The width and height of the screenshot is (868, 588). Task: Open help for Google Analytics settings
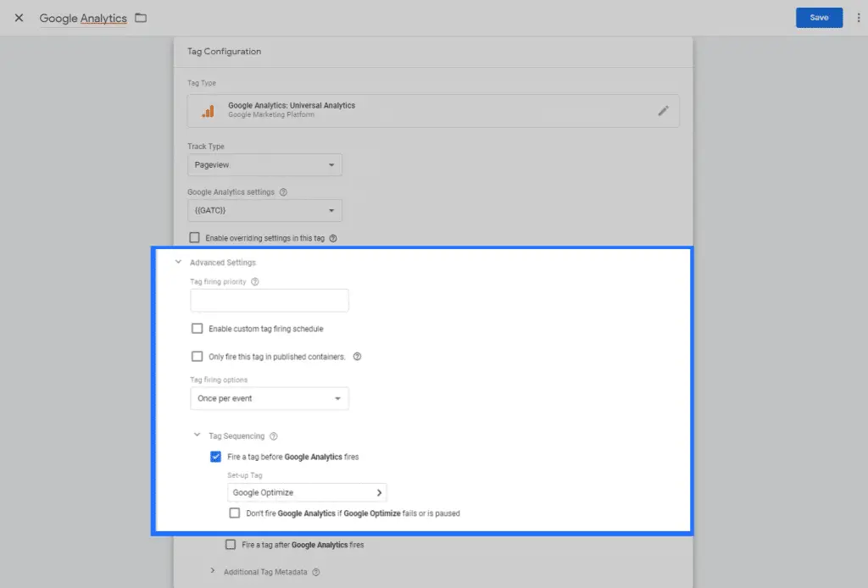click(283, 192)
